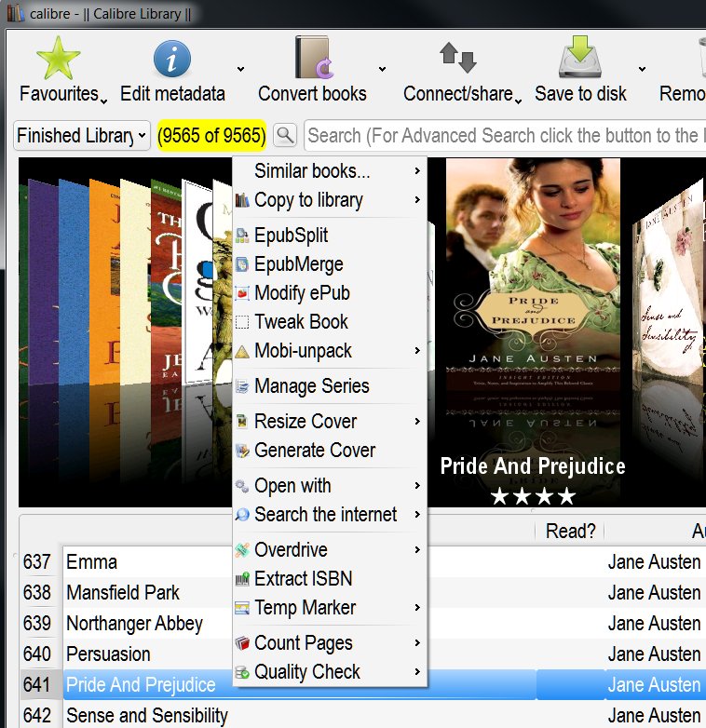Image resolution: width=706 pixels, height=728 pixels.
Task: Open the Finished Library virtual library dropdown
Action: (82, 136)
